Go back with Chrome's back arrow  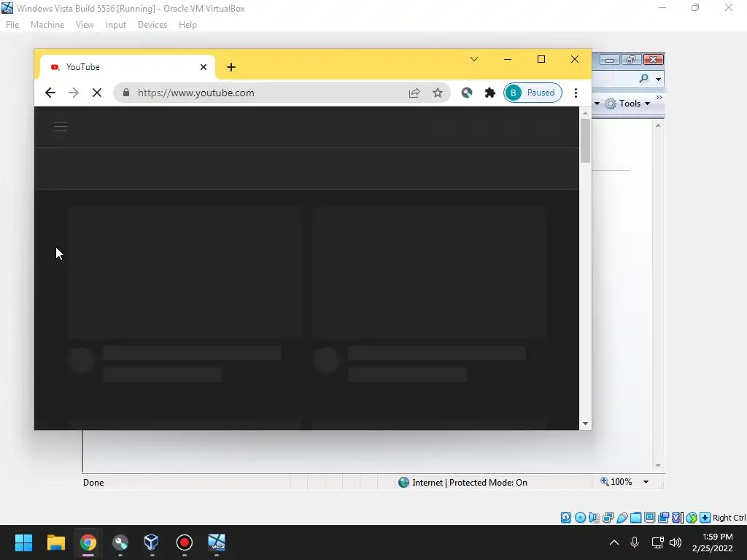[50, 93]
